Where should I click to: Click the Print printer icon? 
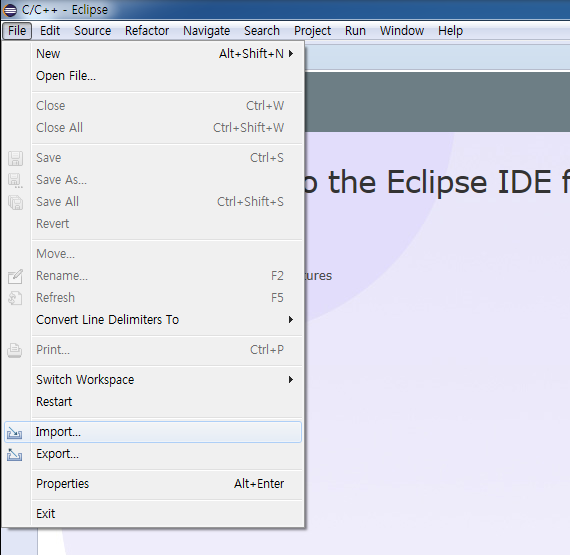click(x=15, y=350)
